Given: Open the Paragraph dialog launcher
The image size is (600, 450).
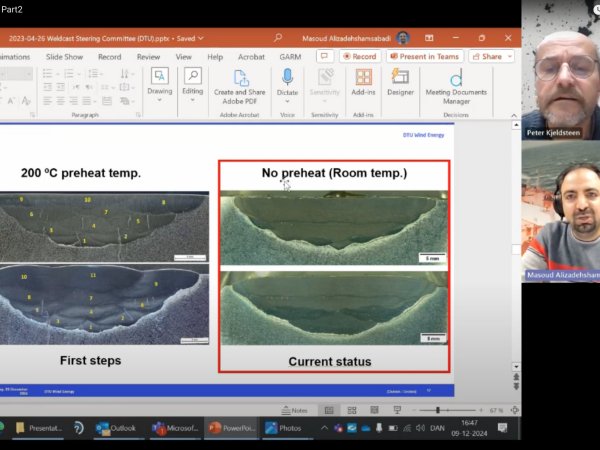Looking at the screenshot, I should pos(138,115).
